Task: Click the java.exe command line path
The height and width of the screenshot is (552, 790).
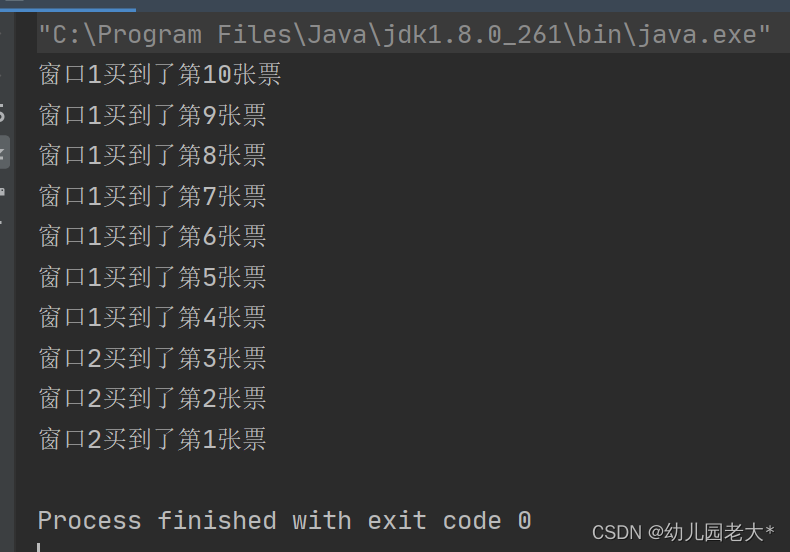Action: (404, 35)
